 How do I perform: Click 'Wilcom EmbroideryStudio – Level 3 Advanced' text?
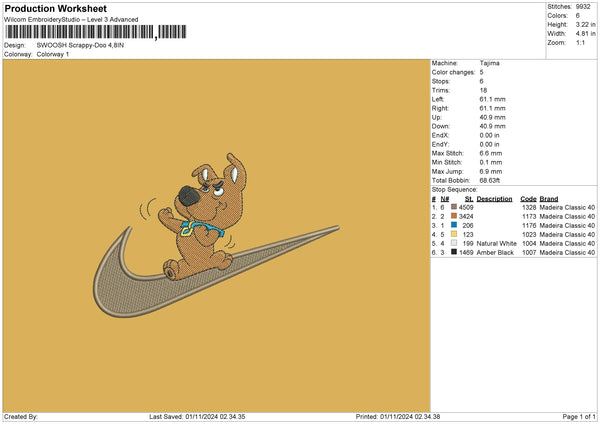pyautogui.click(x=71, y=20)
